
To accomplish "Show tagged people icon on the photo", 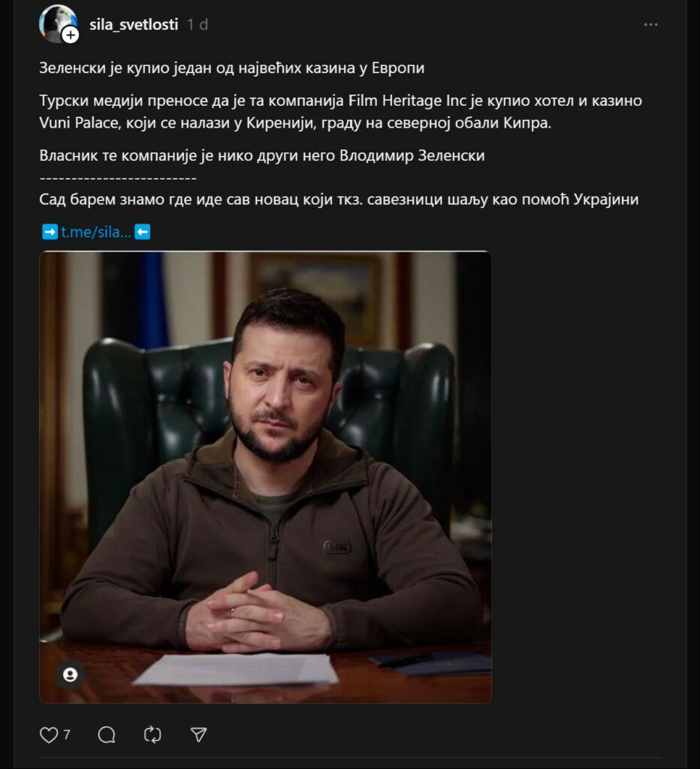I will point(70,675).
